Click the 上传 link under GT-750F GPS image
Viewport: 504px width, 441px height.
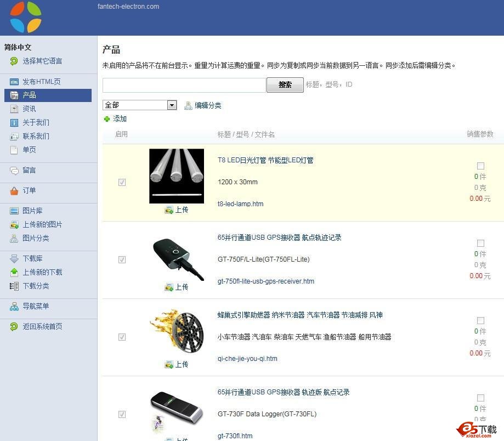tap(182, 287)
